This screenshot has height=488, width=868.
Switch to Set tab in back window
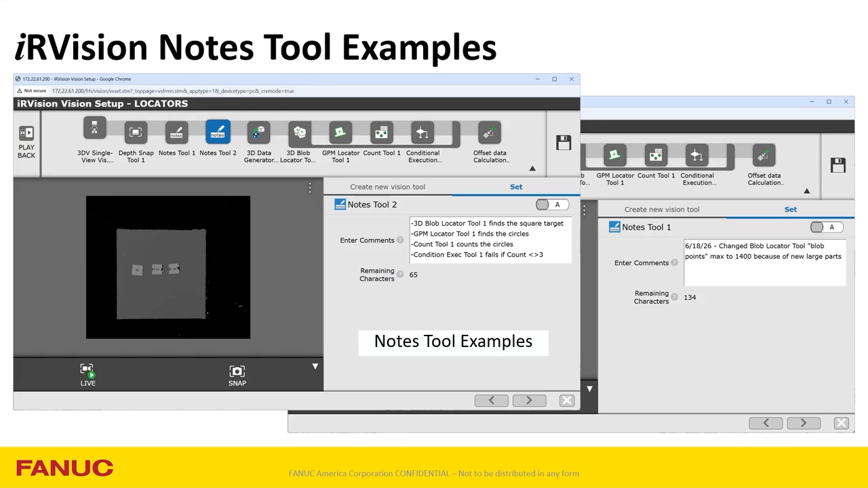coord(791,209)
